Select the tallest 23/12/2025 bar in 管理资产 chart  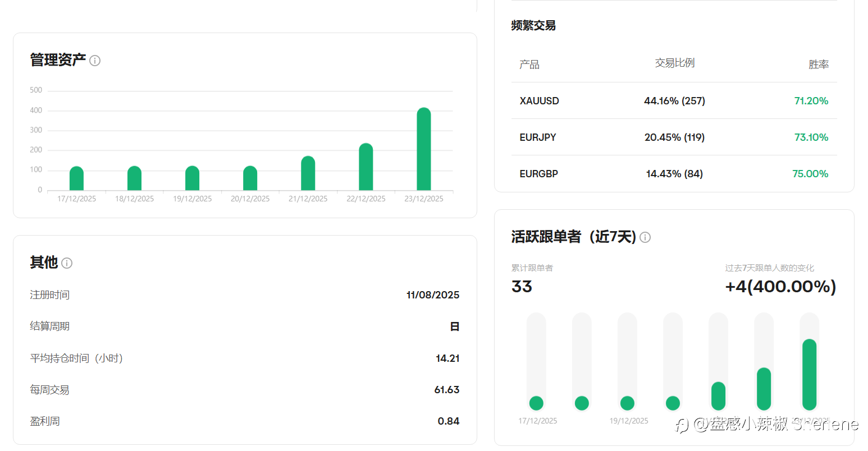pos(424,149)
